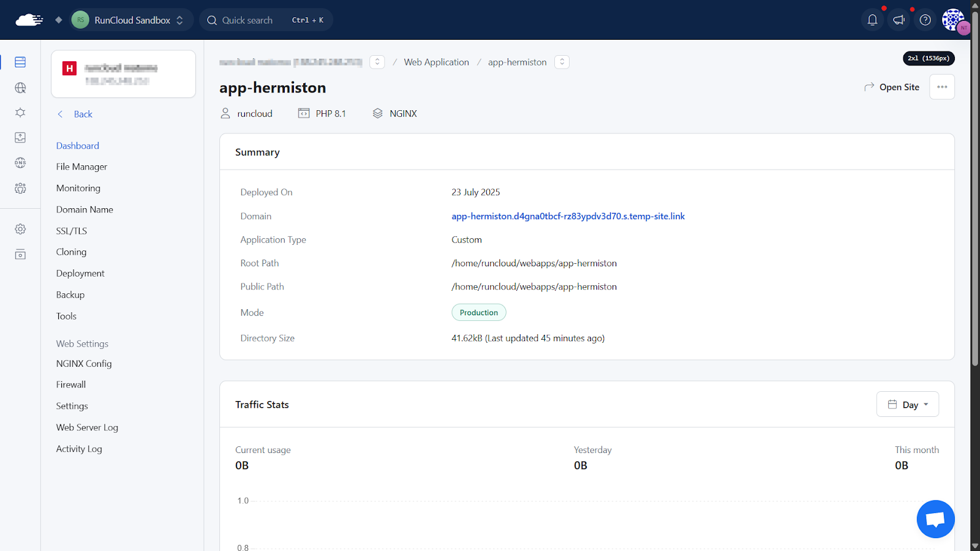The width and height of the screenshot is (980, 551).
Task: Click the settings gear sidebar icon
Action: (20, 229)
